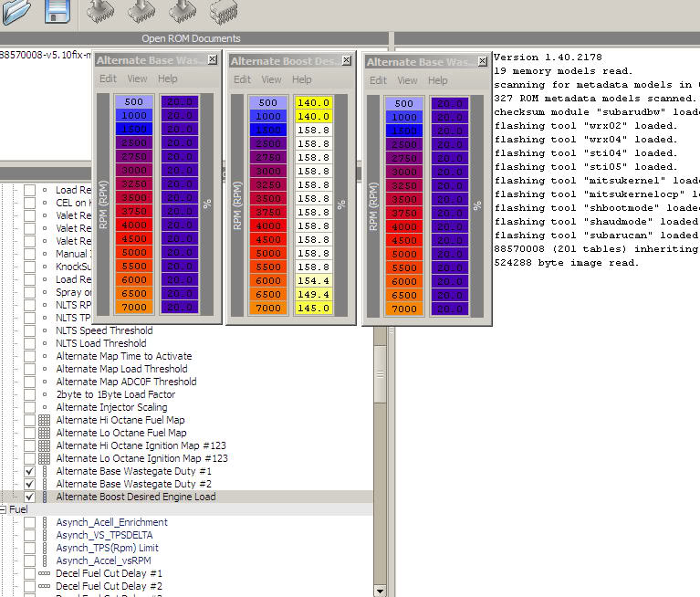Check the Alternate Injector Scaling box

pos(29,407)
